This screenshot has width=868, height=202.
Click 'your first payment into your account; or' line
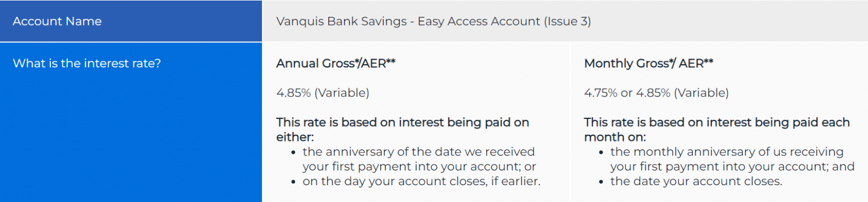pyautogui.click(x=419, y=167)
